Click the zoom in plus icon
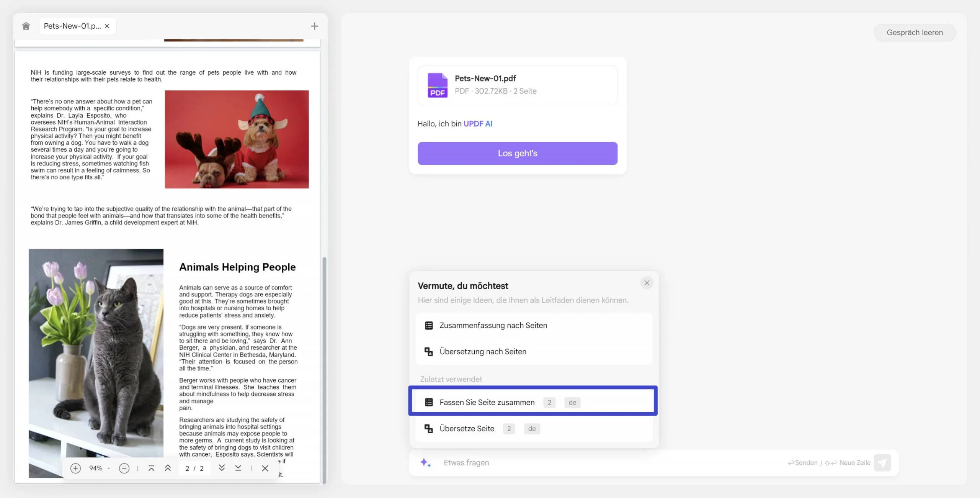The width and height of the screenshot is (980, 498). pos(75,468)
